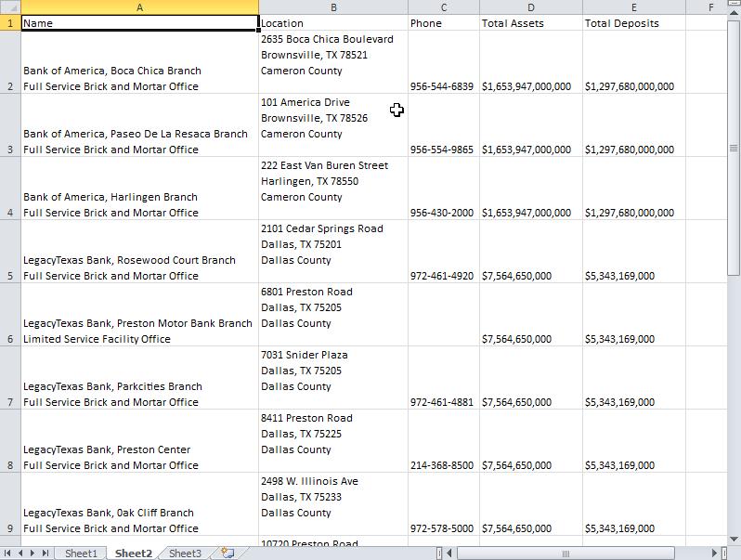Select phone number cell 956-544-6839
The image size is (741, 560).
click(x=442, y=86)
